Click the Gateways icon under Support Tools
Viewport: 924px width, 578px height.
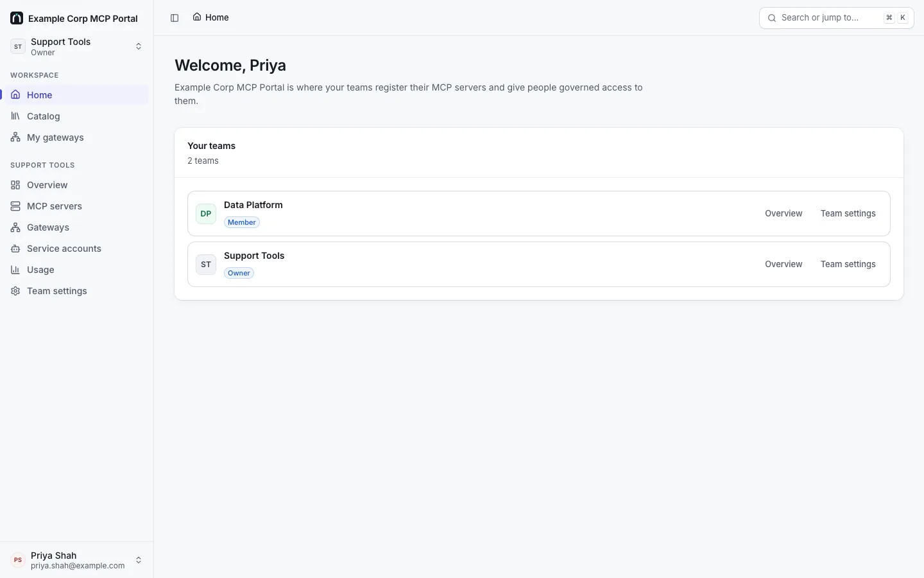tap(15, 227)
